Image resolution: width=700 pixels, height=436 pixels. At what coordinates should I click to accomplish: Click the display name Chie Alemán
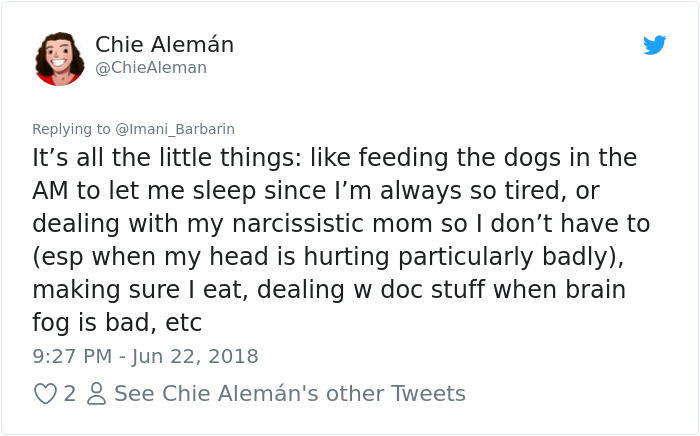[164, 44]
